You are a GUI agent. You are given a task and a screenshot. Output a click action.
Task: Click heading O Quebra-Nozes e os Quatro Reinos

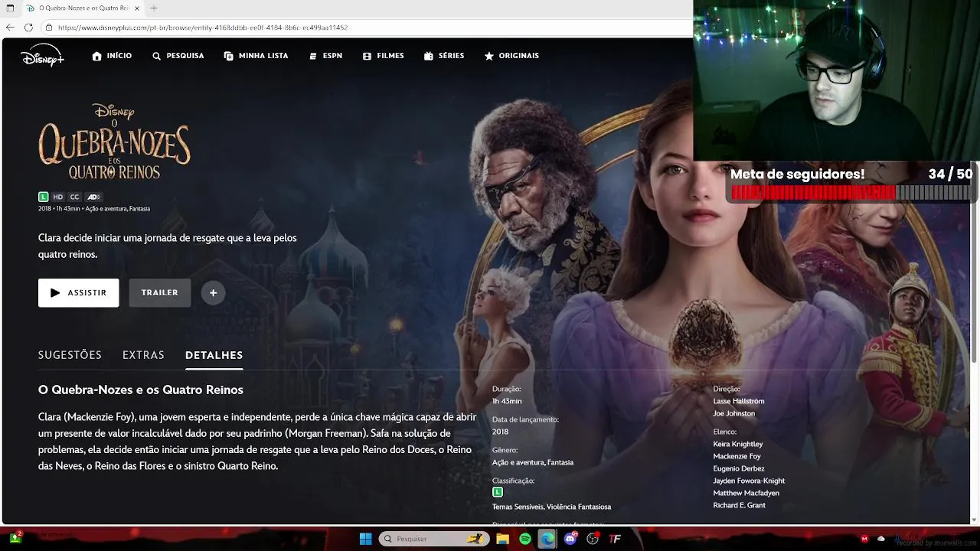coord(141,390)
